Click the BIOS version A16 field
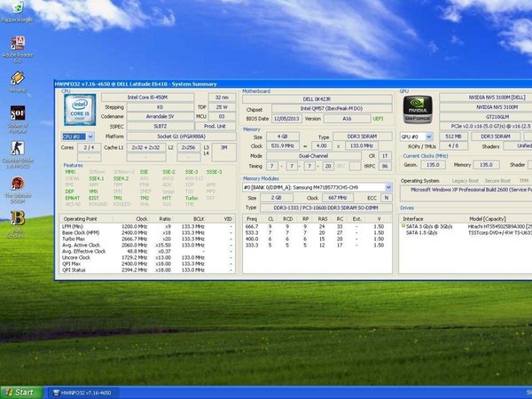532x399 pixels. click(347, 119)
